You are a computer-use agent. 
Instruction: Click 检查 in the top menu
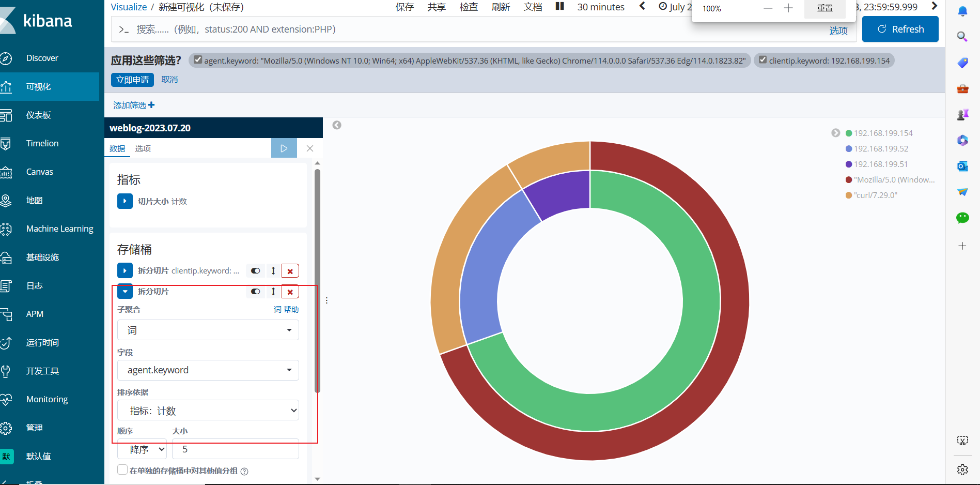pyautogui.click(x=469, y=7)
